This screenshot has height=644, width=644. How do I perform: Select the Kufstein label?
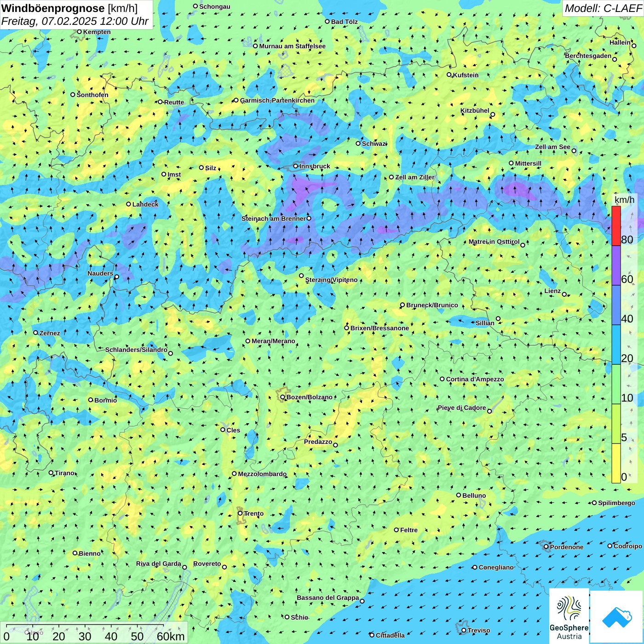[x=466, y=75]
